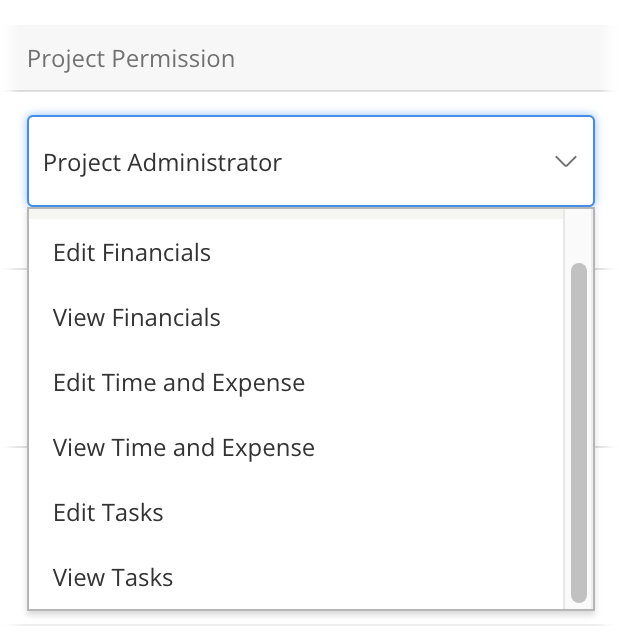Open the Project Administrator combo box
Viewport: 619px width, 637px height.
point(310,162)
